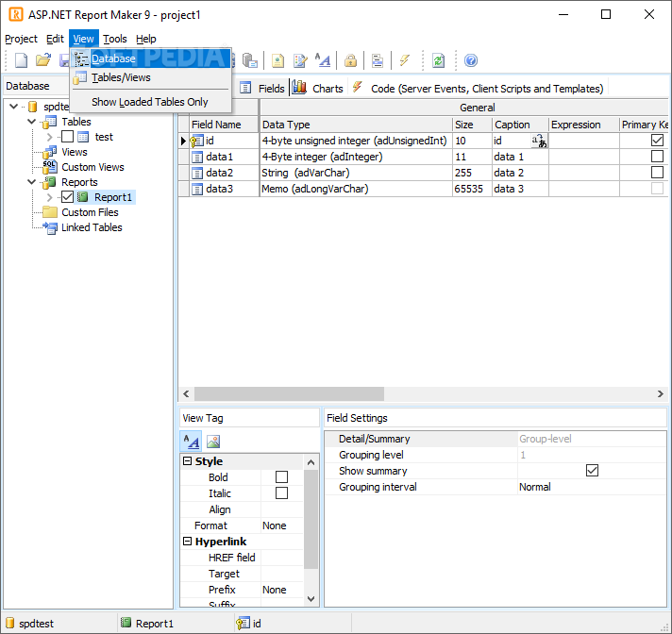
Task: Enable the Bold style checkbox
Action: pyautogui.click(x=281, y=476)
